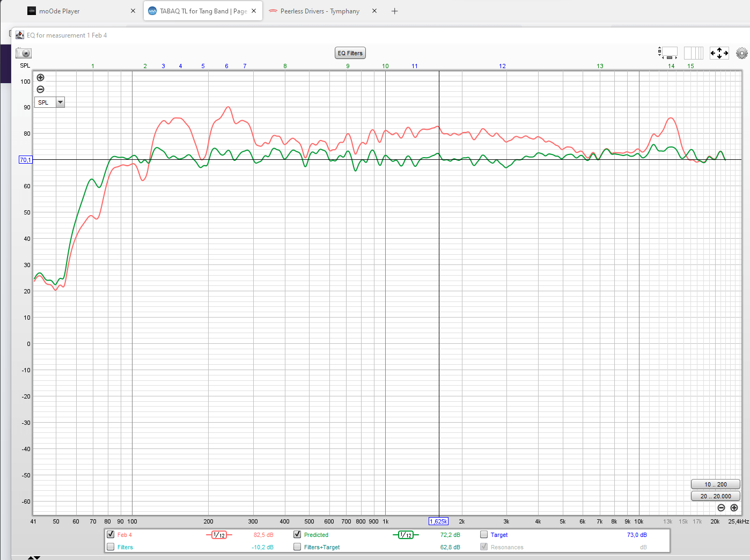Toggle the graph scrollbars icon

pos(668,53)
